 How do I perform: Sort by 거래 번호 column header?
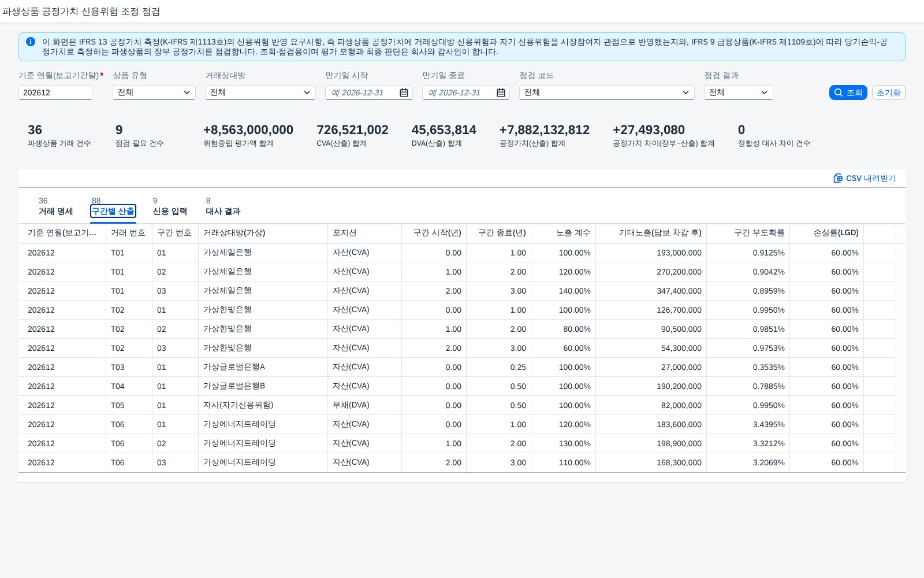(129, 233)
